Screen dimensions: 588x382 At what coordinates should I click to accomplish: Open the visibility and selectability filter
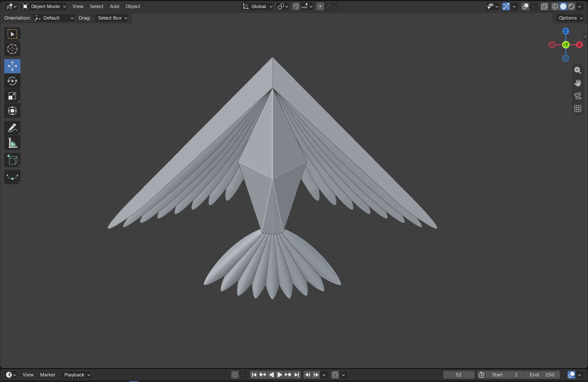493,6
